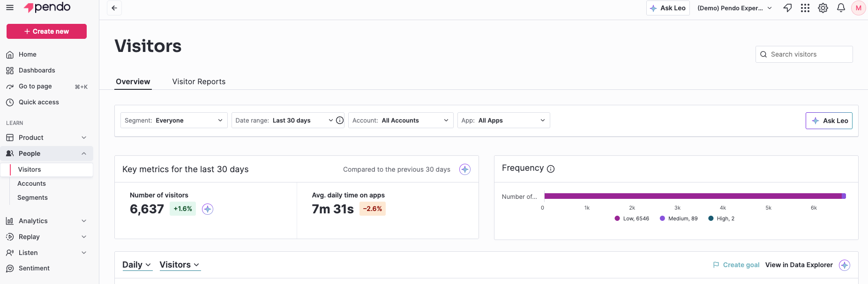
Task: Open the Visitors metric dropdown
Action: pos(180,265)
